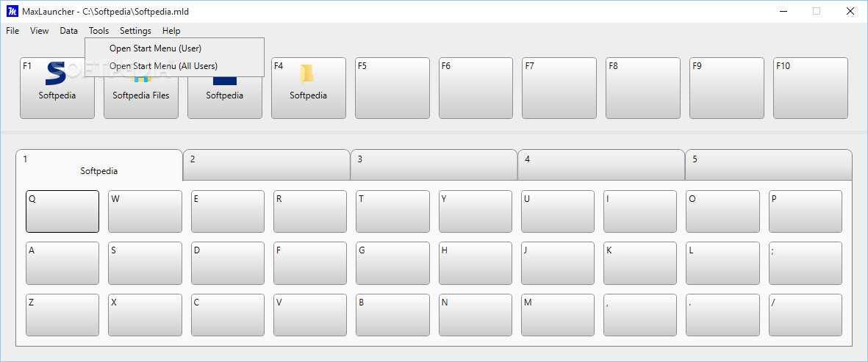The width and height of the screenshot is (868, 362).
Task: Click the A key button
Action: pyautogui.click(x=62, y=263)
